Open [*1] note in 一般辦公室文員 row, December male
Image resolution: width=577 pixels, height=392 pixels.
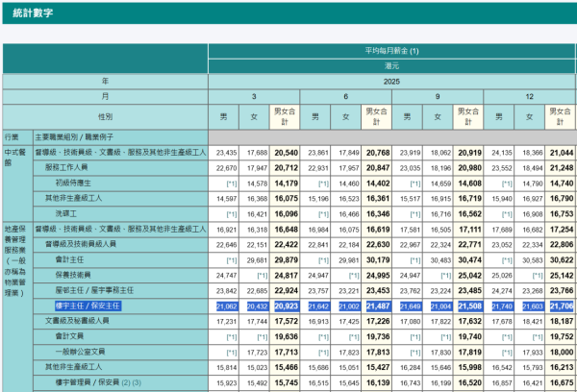click(x=507, y=353)
